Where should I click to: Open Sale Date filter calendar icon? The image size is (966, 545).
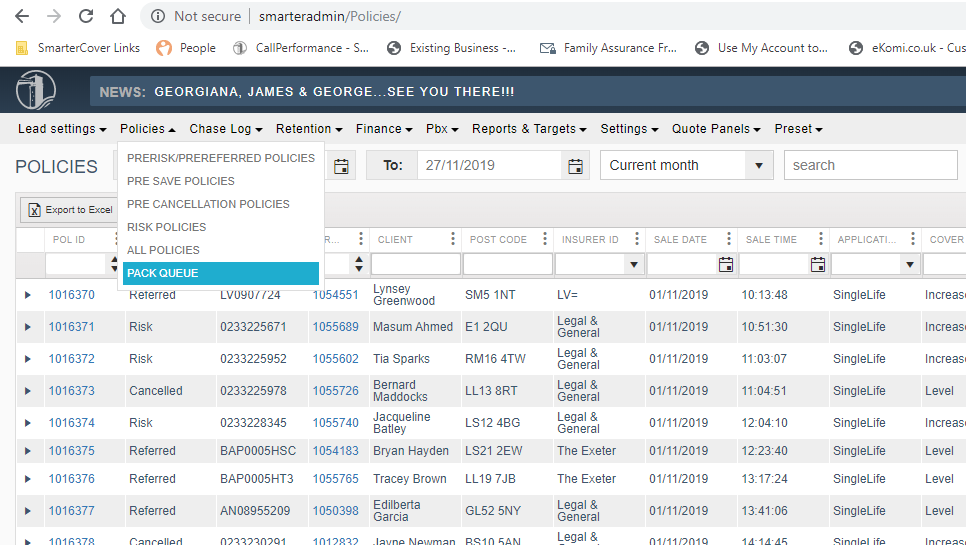pyautogui.click(x=726, y=264)
